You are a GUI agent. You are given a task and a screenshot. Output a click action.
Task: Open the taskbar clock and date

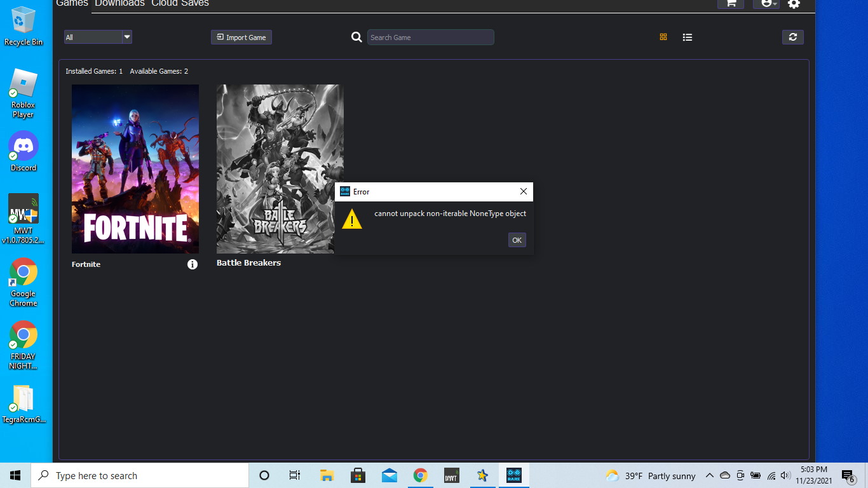point(813,475)
